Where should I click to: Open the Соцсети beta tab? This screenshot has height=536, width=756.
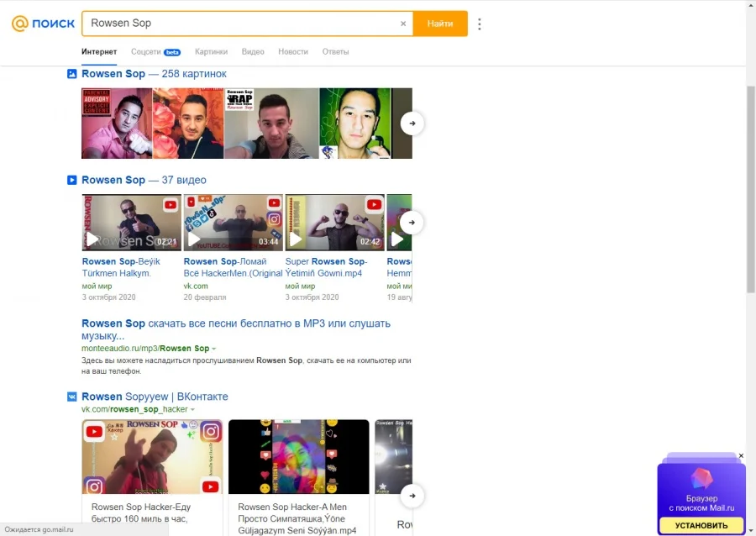click(x=155, y=52)
